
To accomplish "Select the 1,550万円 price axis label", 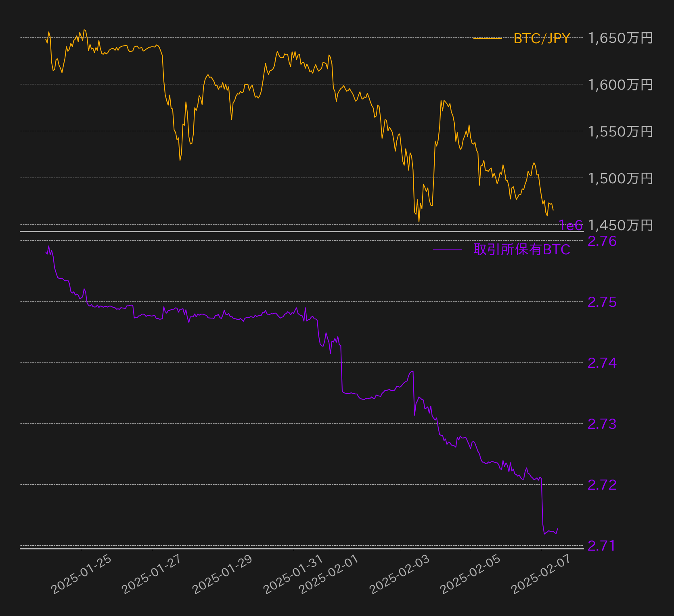I will coord(620,132).
